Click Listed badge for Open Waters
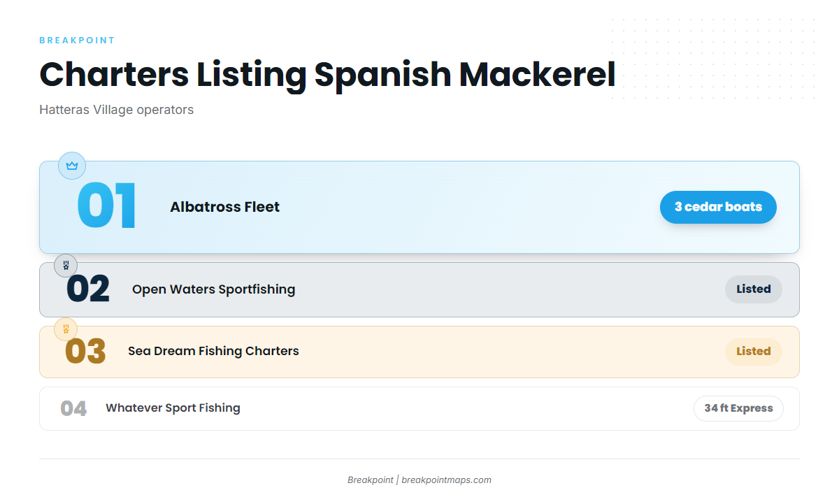Image resolution: width=839 pixels, height=504 pixels. coord(754,289)
